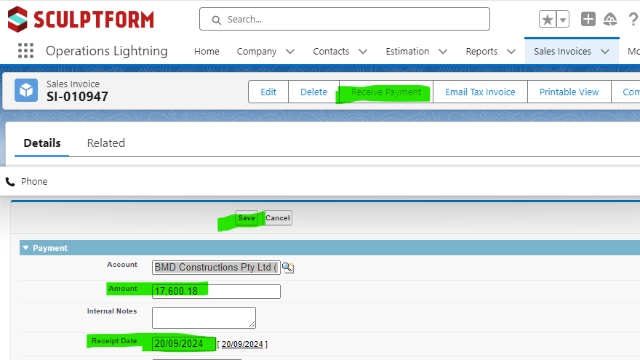Screen dimensions: 640x360
Task: Collapse the Payment section triangle
Action: (26, 248)
